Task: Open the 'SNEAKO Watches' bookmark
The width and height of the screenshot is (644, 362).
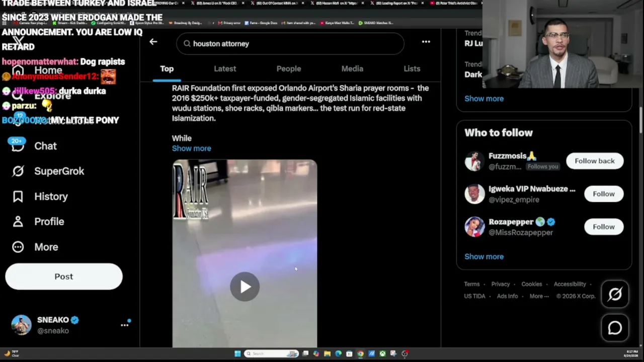Action: coord(376,23)
